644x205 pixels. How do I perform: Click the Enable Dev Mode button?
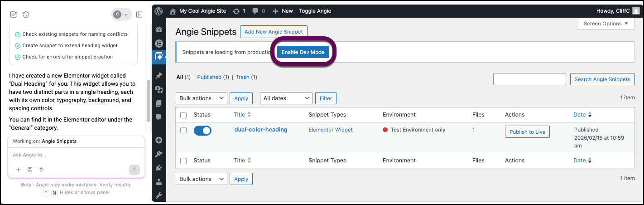[303, 52]
